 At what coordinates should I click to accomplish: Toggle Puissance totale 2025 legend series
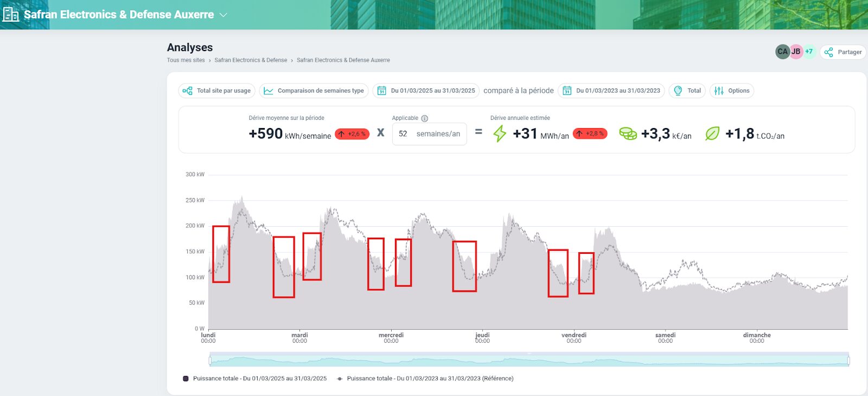point(255,379)
